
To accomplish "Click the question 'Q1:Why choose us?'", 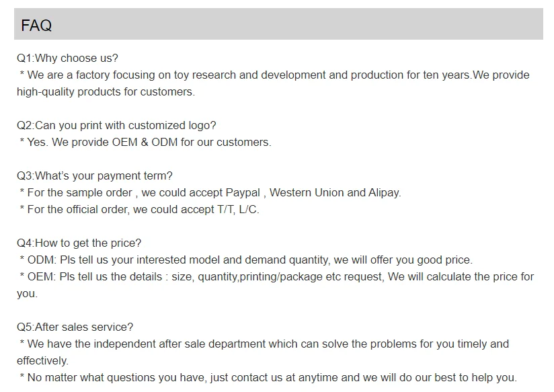I will (67, 58).
